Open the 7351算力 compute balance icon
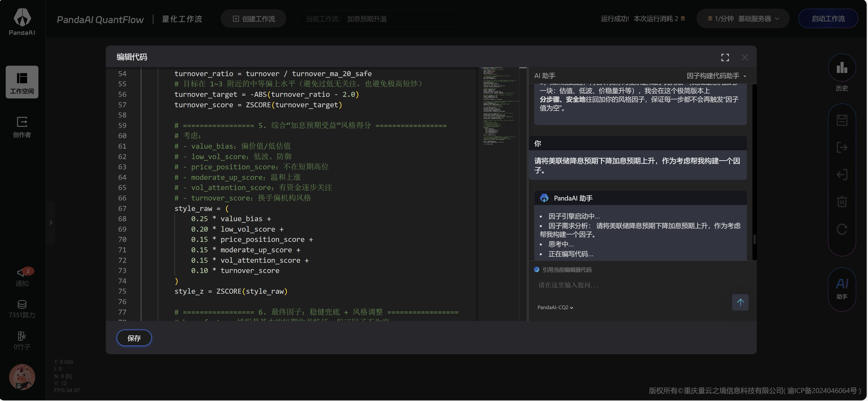 pos(22,309)
